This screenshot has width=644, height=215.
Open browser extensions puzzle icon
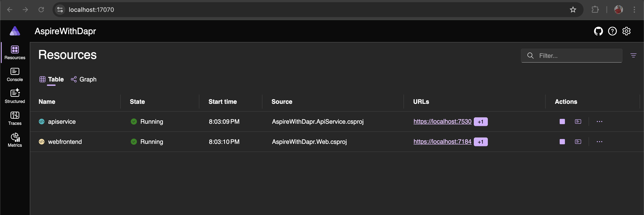coord(595,10)
